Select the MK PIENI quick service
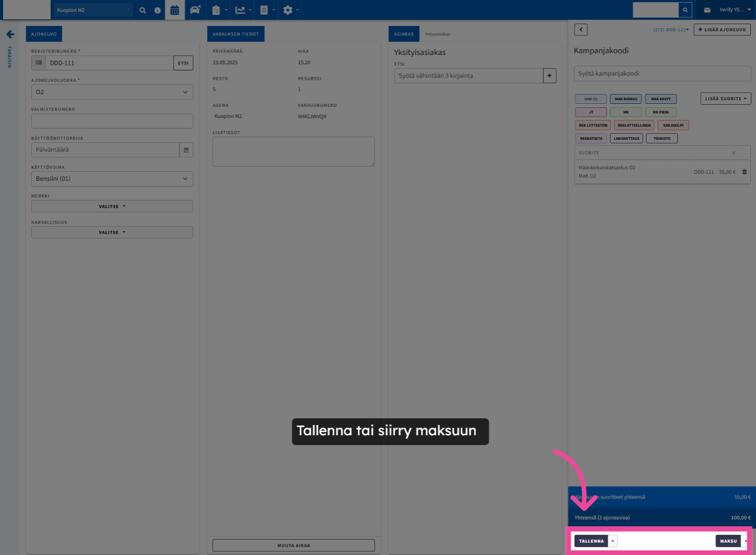 (x=661, y=112)
